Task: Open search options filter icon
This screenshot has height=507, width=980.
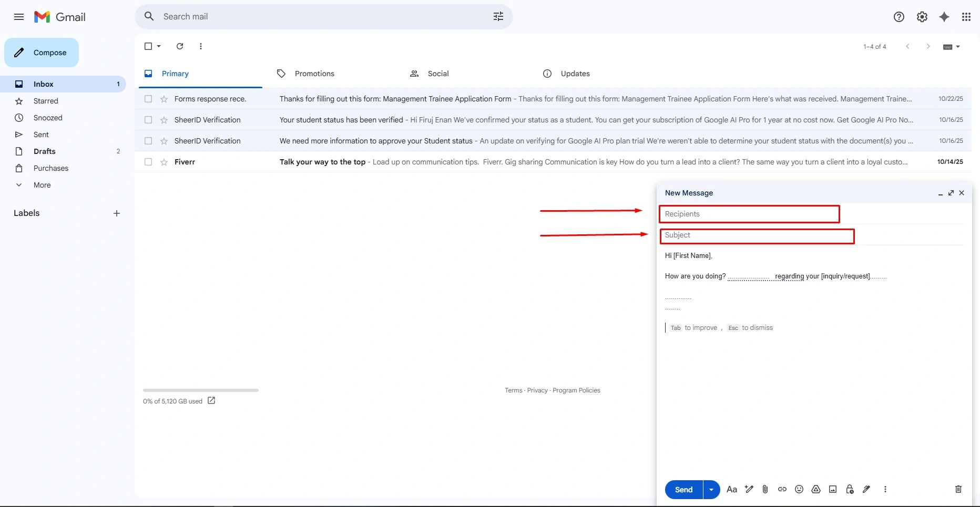Action: [498, 17]
